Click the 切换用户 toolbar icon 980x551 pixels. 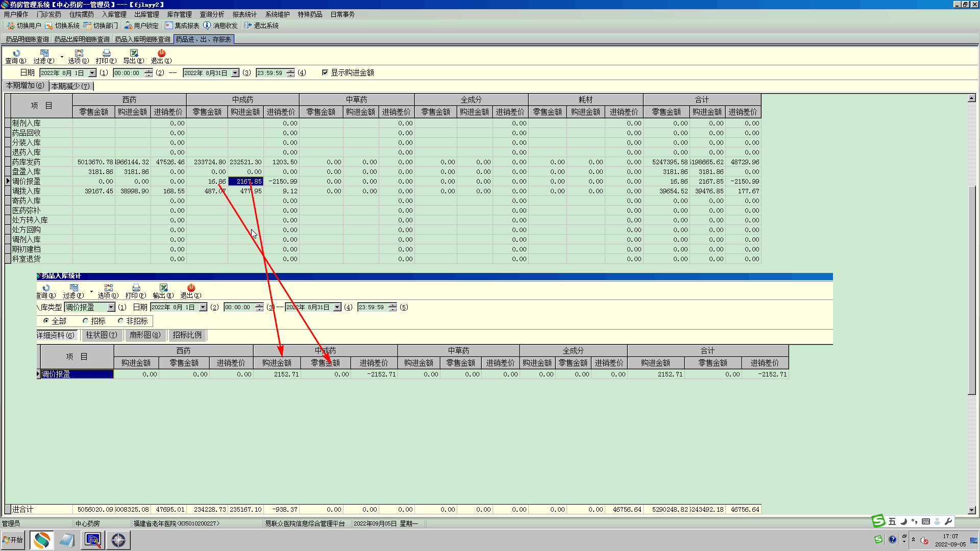(11, 26)
